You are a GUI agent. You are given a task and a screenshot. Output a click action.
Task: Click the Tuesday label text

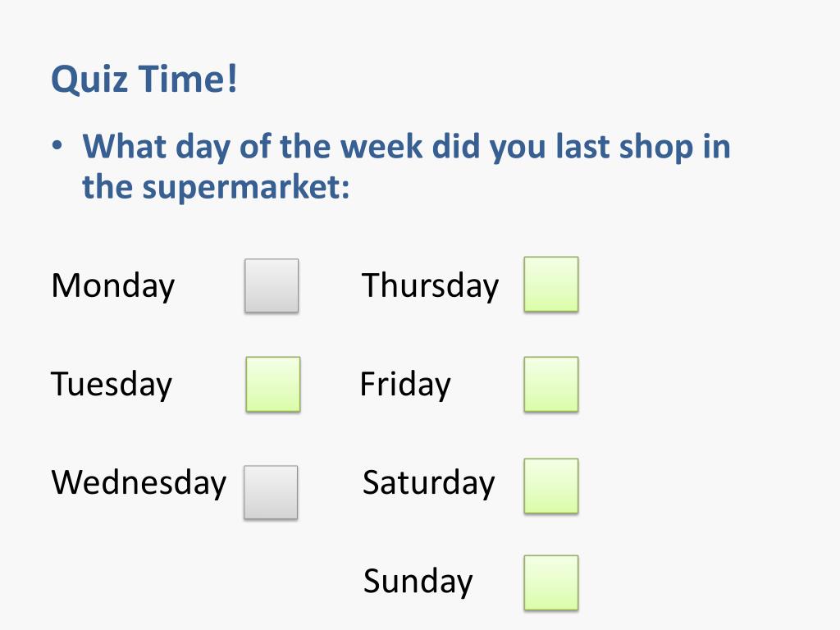[112, 385]
